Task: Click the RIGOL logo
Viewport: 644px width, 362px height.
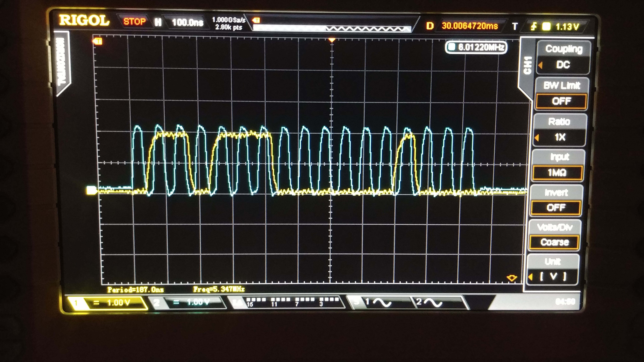Action: tap(84, 20)
